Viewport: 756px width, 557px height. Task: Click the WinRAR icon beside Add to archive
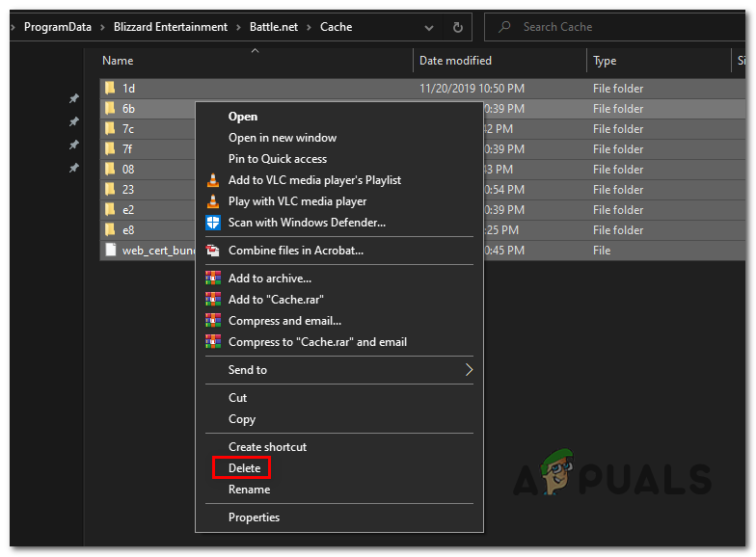coord(213,278)
